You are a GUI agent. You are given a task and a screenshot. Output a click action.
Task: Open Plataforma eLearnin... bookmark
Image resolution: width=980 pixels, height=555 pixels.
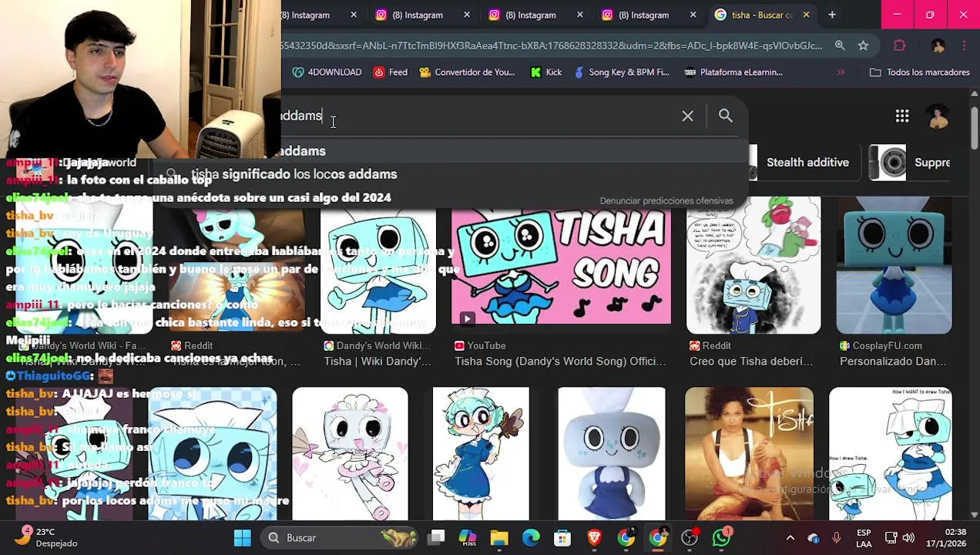pos(733,72)
